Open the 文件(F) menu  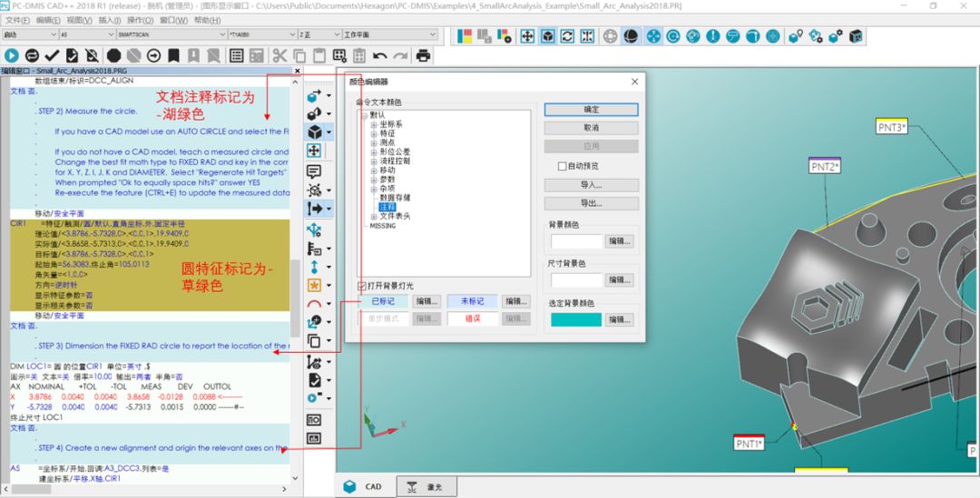tap(18, 20)
